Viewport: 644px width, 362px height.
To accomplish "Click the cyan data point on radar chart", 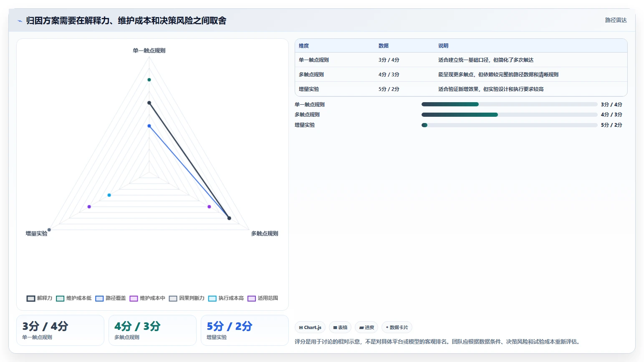I will [109, 195].
